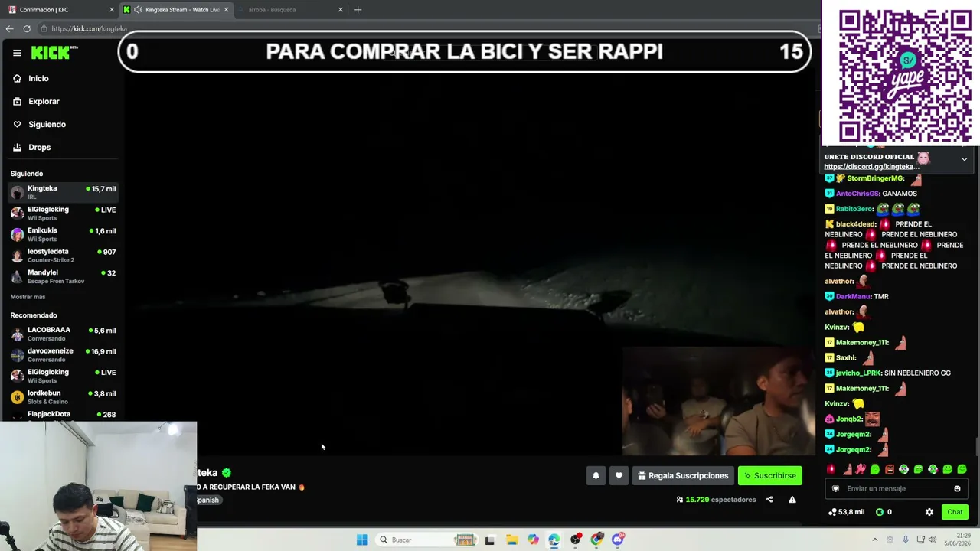The height and width of the screenshot is (551, 980).
Task: Open lordkebun recommended channel
Action: point(61,397)
